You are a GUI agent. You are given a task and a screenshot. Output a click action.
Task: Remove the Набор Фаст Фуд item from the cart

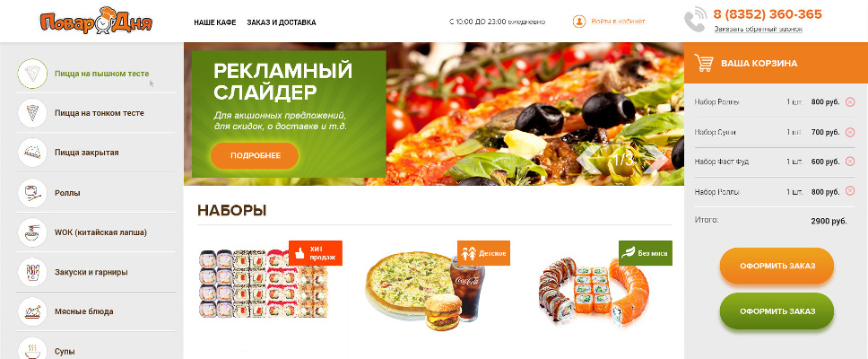[850, 162]
